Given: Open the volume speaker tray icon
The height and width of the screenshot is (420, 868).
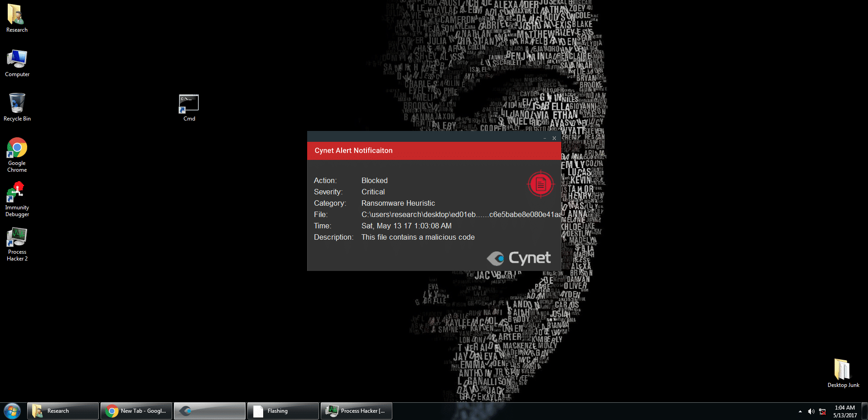Looking at the screenshot, I should click(811, 411).
